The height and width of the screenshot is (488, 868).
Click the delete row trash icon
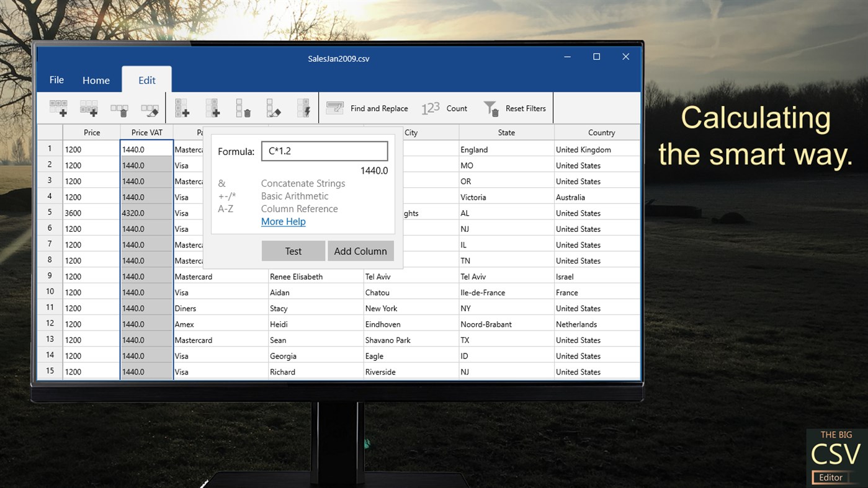pyautogui.click(x=119, y=108)
